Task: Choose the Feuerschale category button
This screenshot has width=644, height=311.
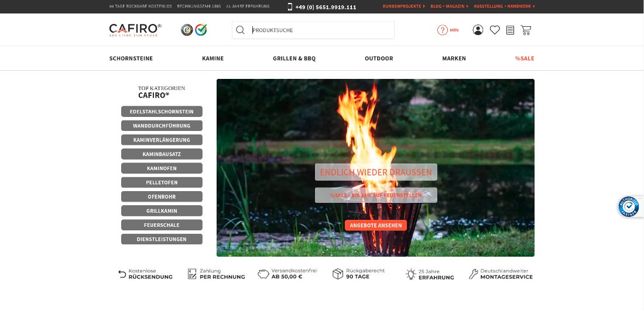Action: 162,225
